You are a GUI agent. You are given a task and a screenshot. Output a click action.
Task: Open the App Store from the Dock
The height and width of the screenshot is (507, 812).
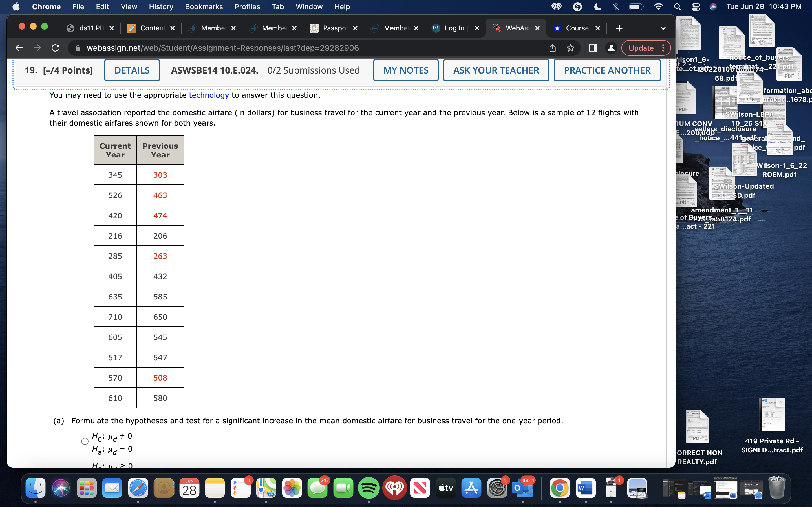471,488
